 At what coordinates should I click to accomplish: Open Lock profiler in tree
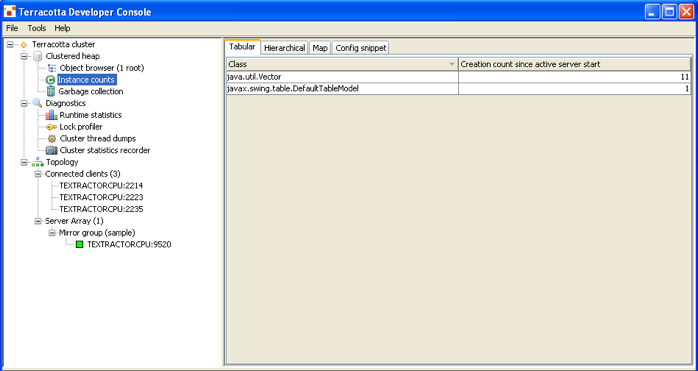81,127
